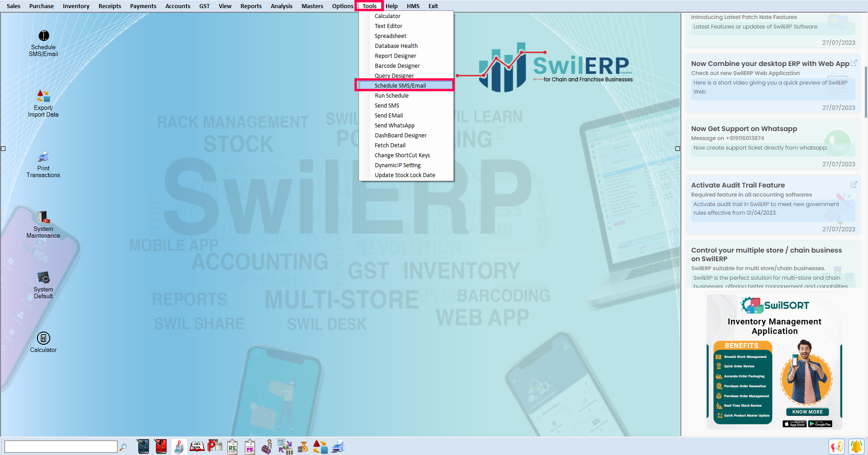Open the Receipts menu
868x455 pixels.
pos(110,6)
